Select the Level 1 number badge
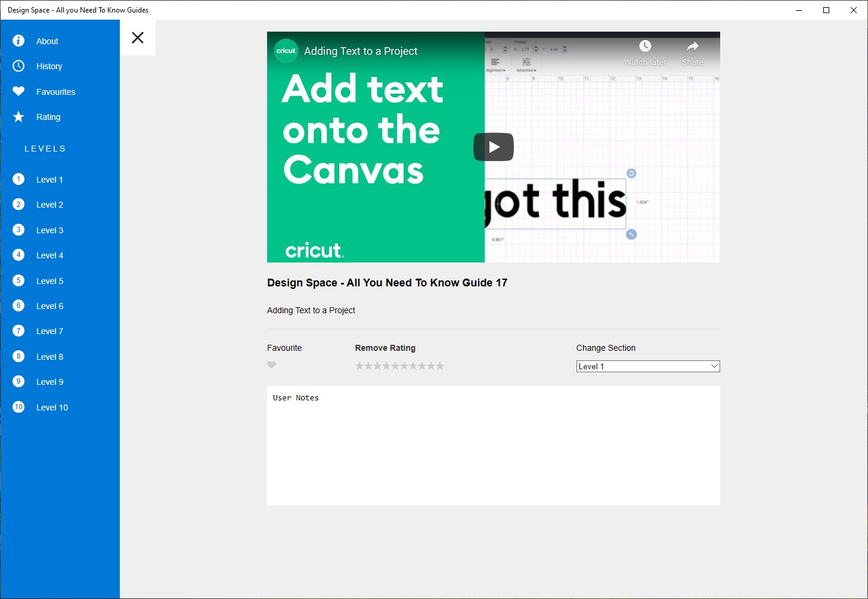868x599 pixels. click(18, 179)
